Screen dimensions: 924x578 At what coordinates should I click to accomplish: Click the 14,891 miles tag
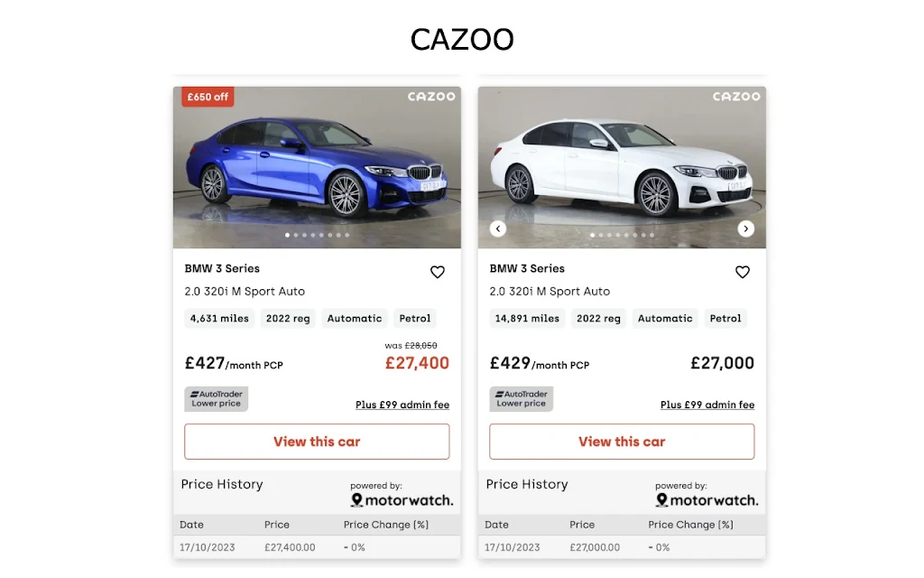click(527, 319)
